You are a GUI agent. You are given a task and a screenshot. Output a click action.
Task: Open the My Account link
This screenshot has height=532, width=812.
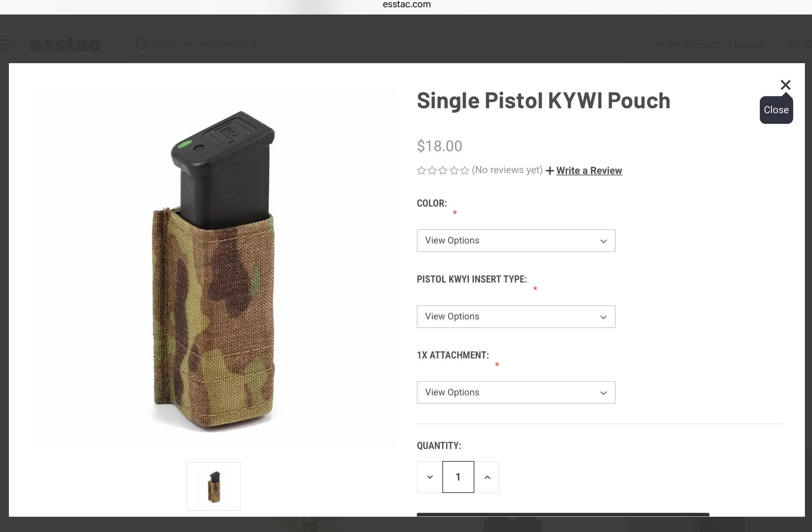[x=693, y=45]
